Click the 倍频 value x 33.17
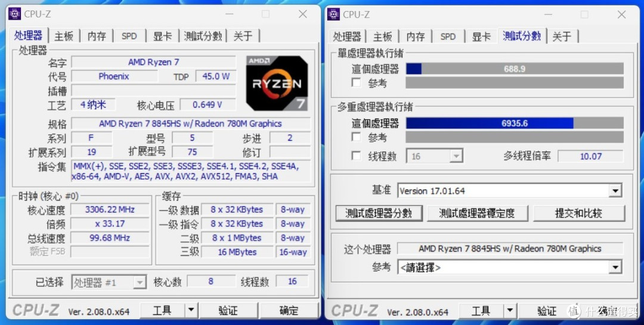Viewport: 644px width, 325px height. coord(110,224)
